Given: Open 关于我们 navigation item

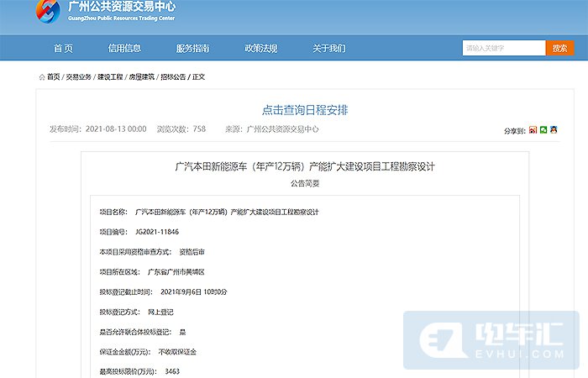Looking at the screenshot, I should (x=329, y=48).
